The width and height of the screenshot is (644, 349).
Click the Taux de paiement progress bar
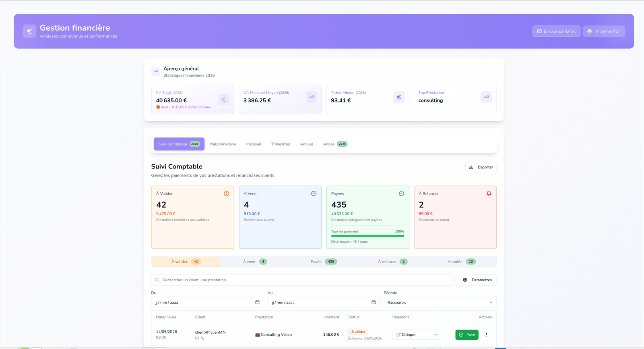367,236
